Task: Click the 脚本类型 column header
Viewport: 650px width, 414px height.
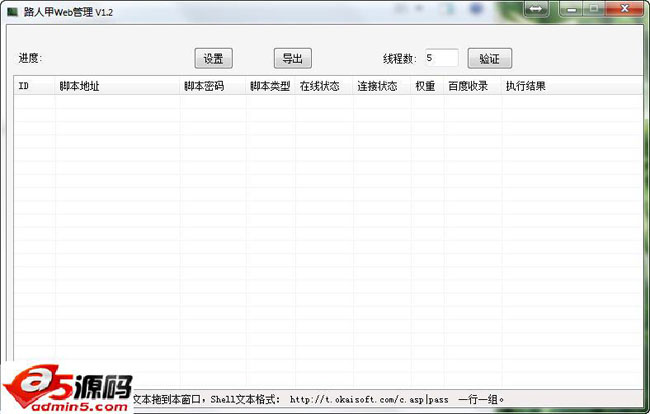Action: point(270,86)
